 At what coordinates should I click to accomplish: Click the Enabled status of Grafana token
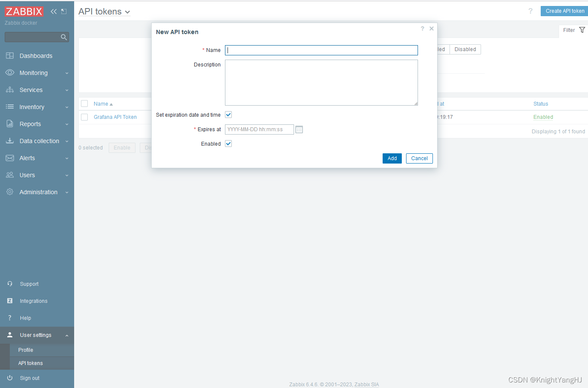coord(543,117)
